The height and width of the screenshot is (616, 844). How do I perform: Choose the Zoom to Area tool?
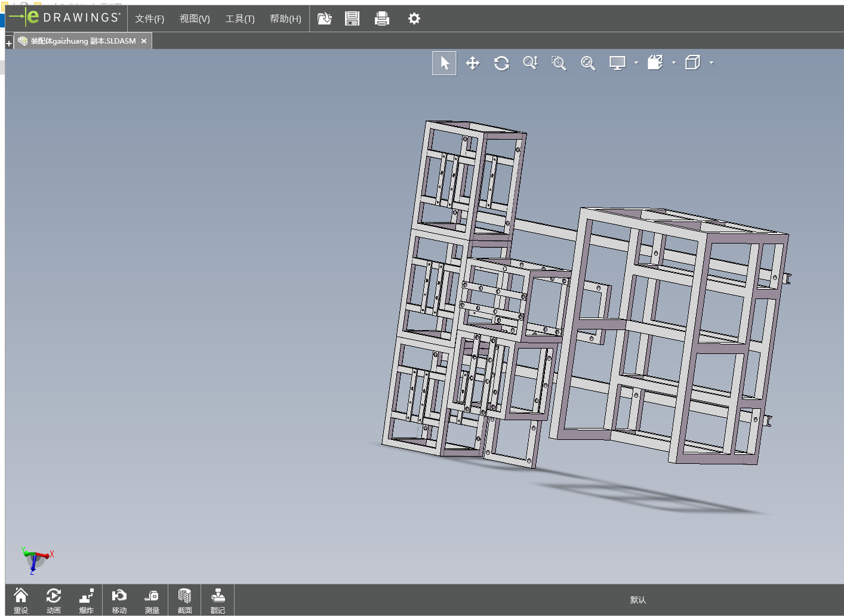pyautogui.click(x=559, y=63)
